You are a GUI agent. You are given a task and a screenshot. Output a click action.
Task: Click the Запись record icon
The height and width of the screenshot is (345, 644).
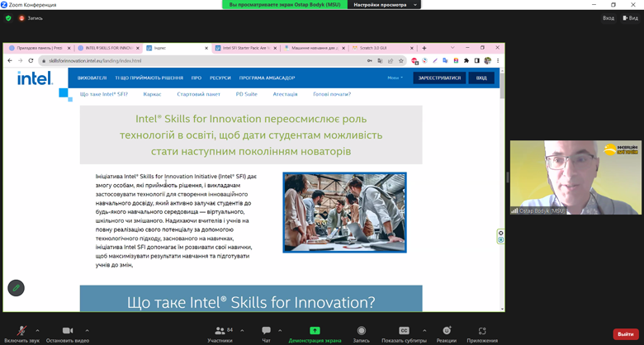point(361,331)
